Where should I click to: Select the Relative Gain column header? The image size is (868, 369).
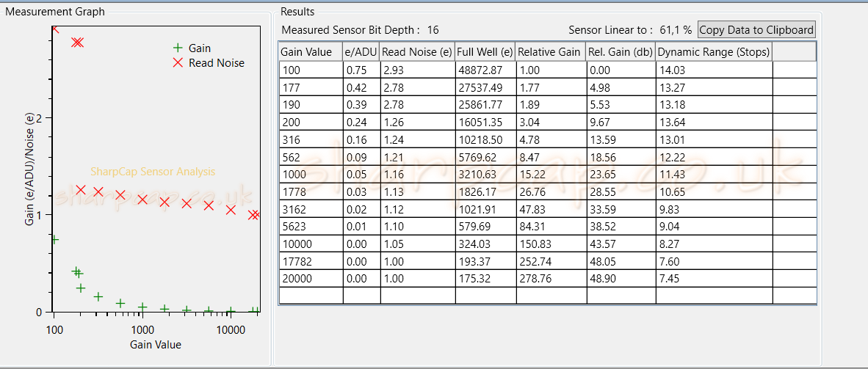point(550,52)
